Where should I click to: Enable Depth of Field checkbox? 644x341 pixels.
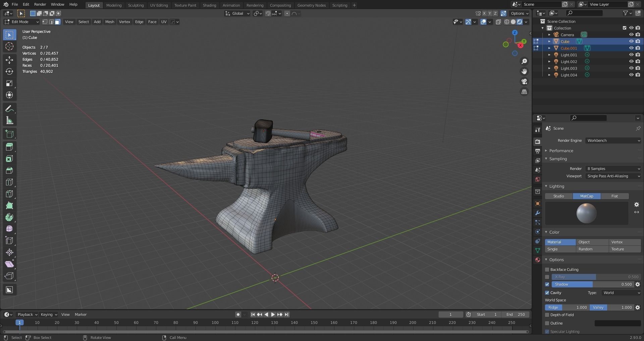pos(547,315)
